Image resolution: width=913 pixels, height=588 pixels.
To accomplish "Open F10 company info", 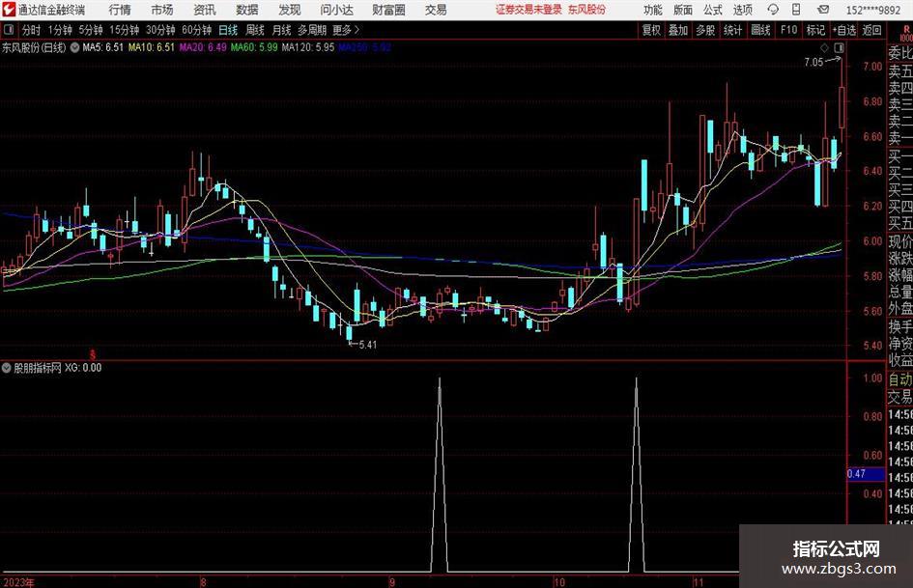I will (x=789, y=30).
